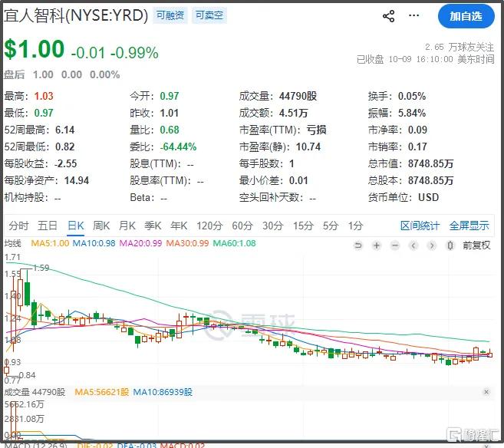Click the 委比 -64.44% value
This screenshot has width=504, height=448.
[x=178, y=147]
